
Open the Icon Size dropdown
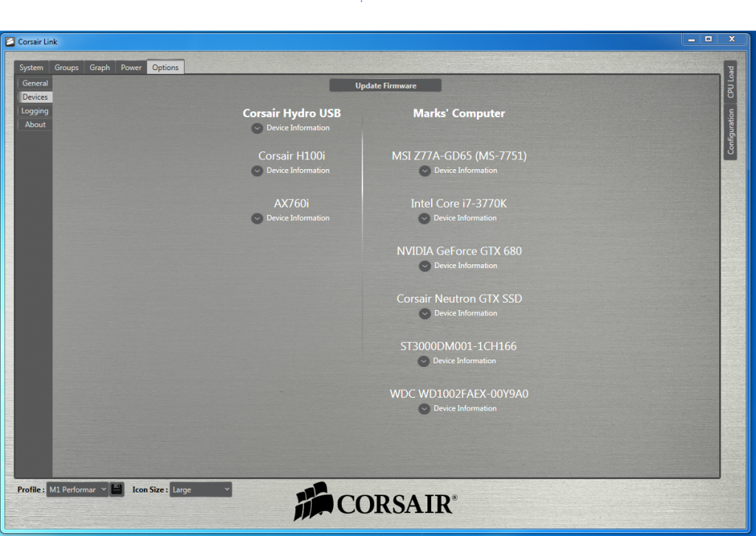tap(201, 489)
